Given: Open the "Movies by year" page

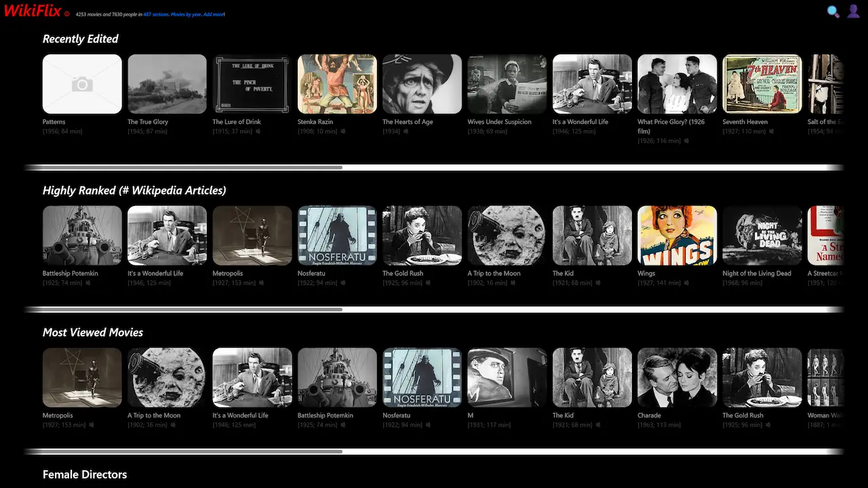Looking at the screenshot, I should pos(186,14).
